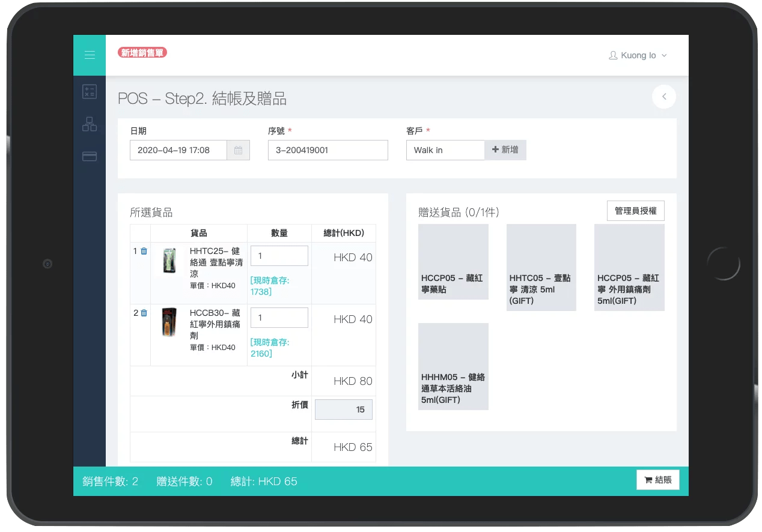Select gift HCCP05 藏紅寧 外用鎮痛劑 5ml
The height and width of the screenshot is (532, 762).
click(x=629, y=268)
